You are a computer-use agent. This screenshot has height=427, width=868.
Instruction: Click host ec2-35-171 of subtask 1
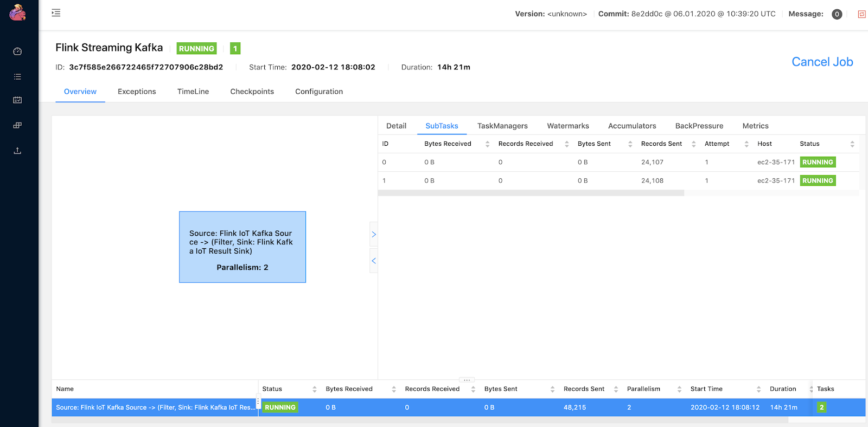coord(776,180)
